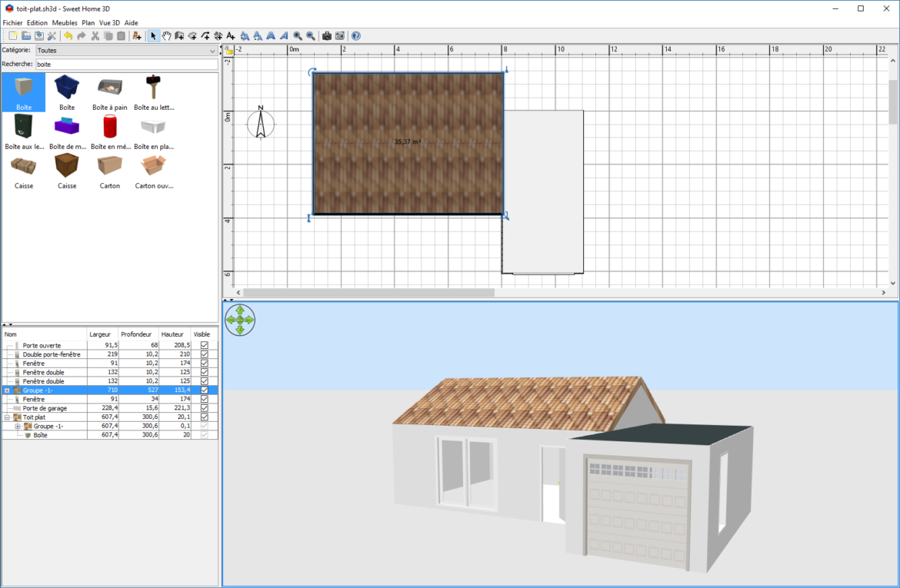Viewport: 900px width, 588px height.
Task: Click the compass in the plan
Action: [261, 123]
